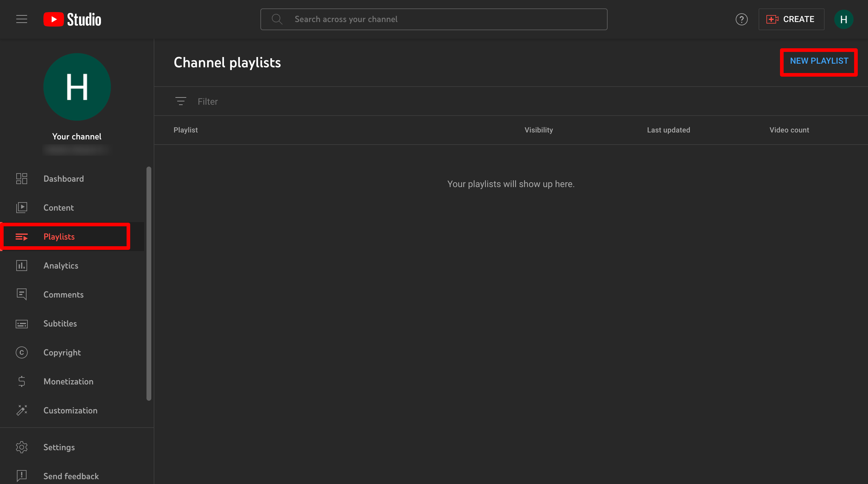This screenshot has width=868, height=484.
Task: Click the help question mark icon
Action: (x=742, y=19)
